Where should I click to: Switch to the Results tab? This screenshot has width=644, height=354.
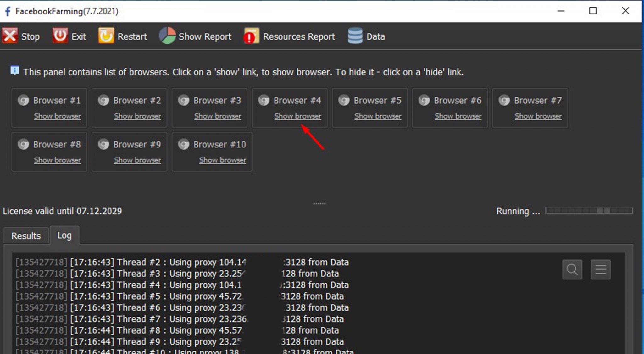[26, 236]
